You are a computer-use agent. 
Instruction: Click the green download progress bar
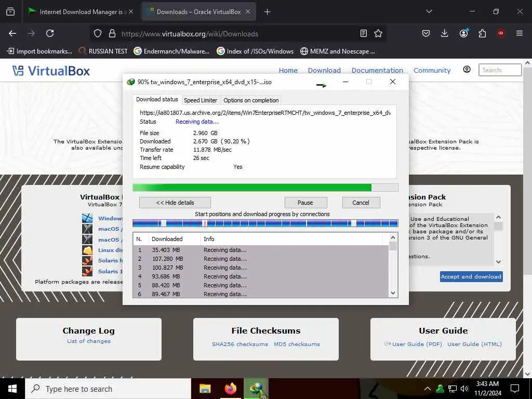[x=265, y=188]
